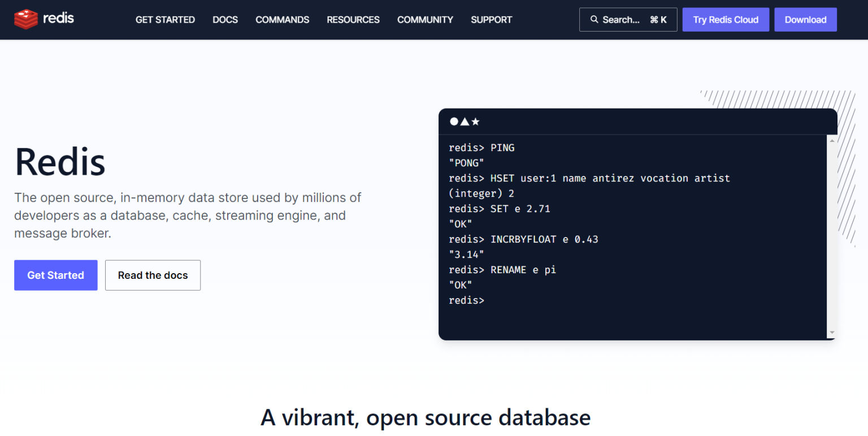Open the DOCS menu

tap(225, 19)
